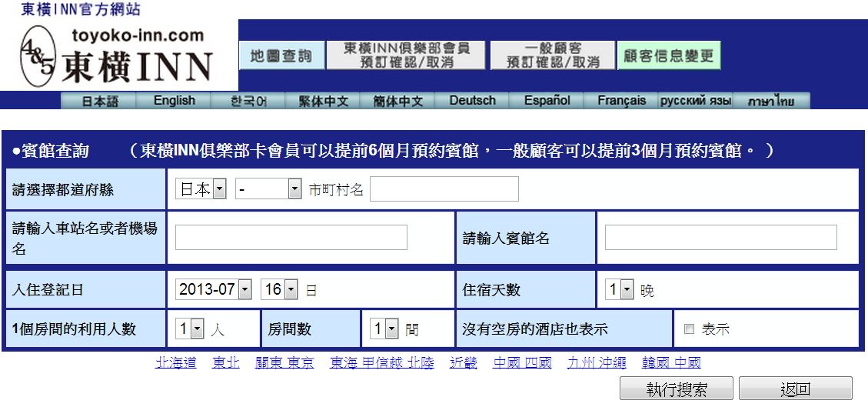Switch language to Français
This screenshot has height=407, width=868.
[621, 101]
